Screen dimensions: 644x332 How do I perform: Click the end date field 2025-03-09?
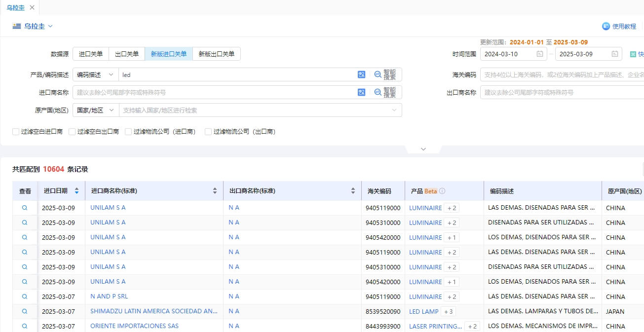click(588, 54)
